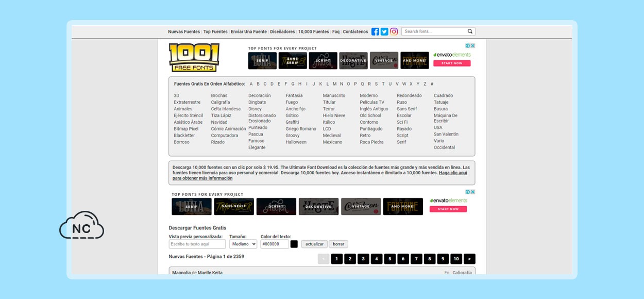Open the San Valentín category
This screenshot has width=644, height=299.
446,134
